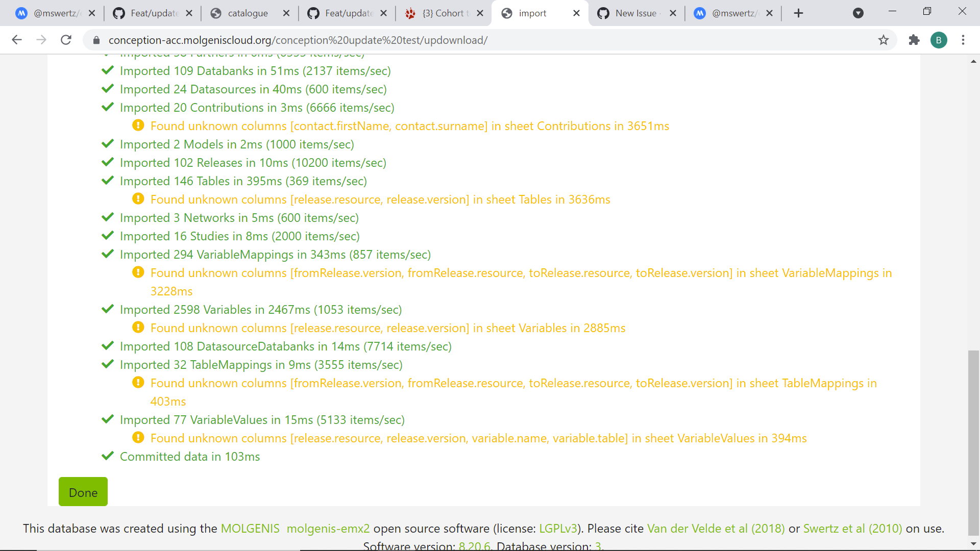Click the profile avatar circle labeled B
The width and height of the screenshot is (980, 551).
(939, 40)
